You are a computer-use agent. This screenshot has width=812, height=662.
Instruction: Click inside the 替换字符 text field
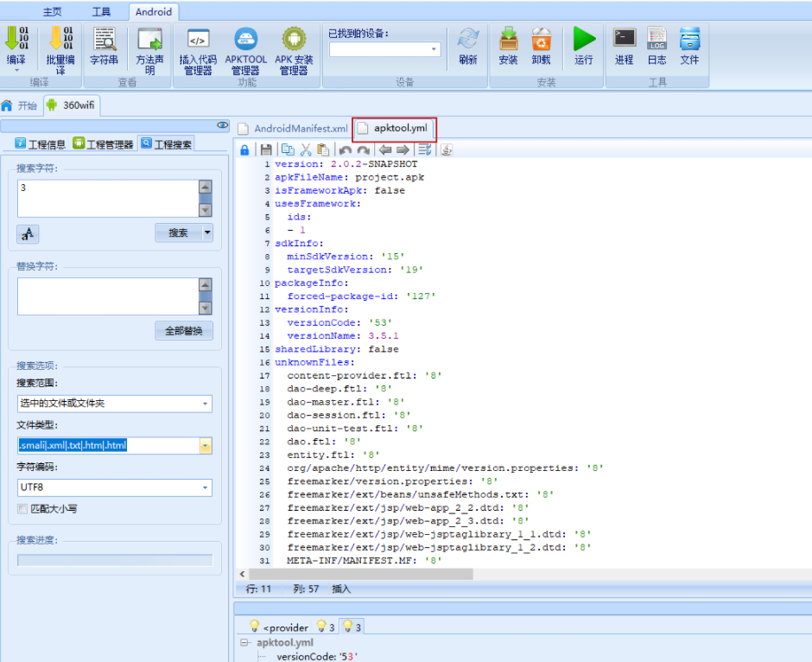pyautogui.click(x=108, y=296)
